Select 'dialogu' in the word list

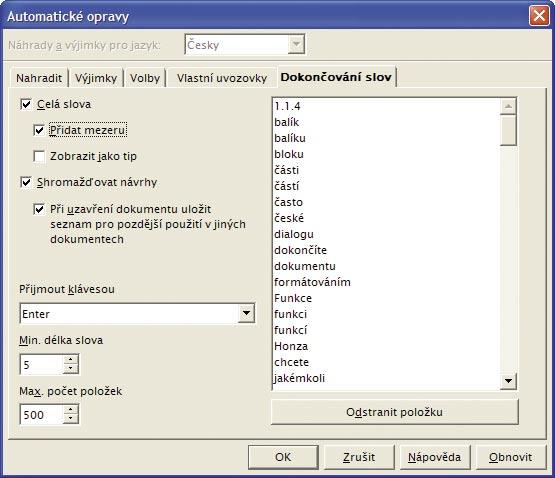(x=387, y=234)
